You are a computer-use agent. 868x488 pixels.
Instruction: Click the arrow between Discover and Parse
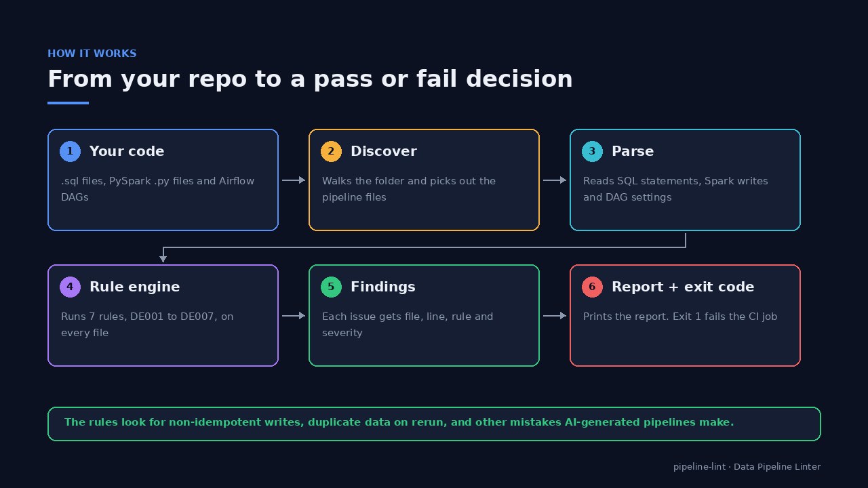pos(555,180)
